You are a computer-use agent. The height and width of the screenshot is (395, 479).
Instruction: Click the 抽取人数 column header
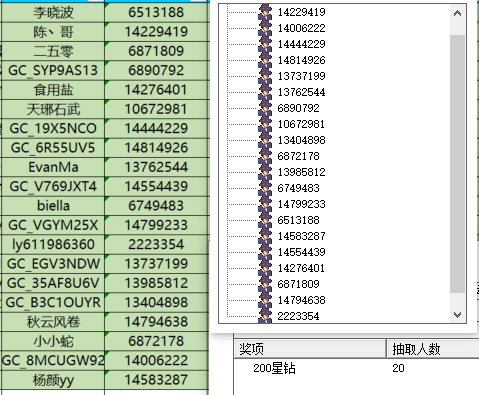[x=433, y=349]
